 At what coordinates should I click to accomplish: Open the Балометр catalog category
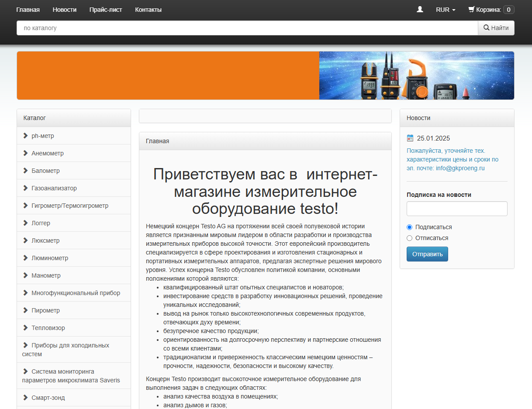point(74,171)
